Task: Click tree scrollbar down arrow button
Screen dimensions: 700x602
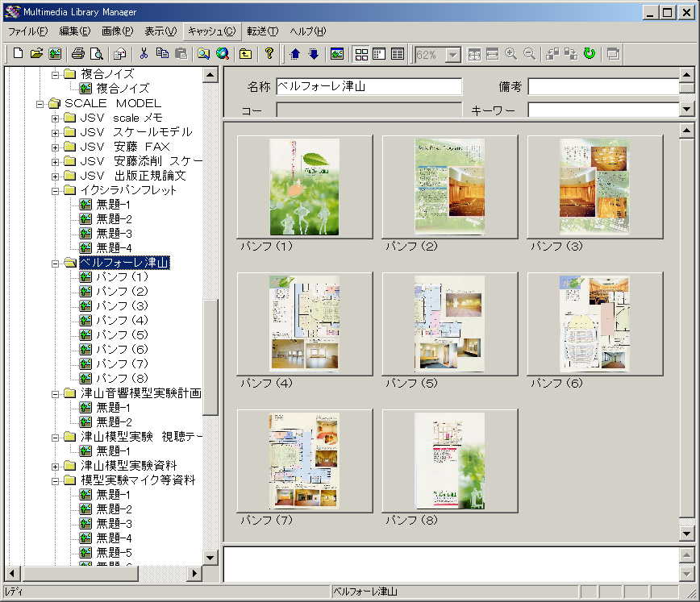Action: [210, 557]
